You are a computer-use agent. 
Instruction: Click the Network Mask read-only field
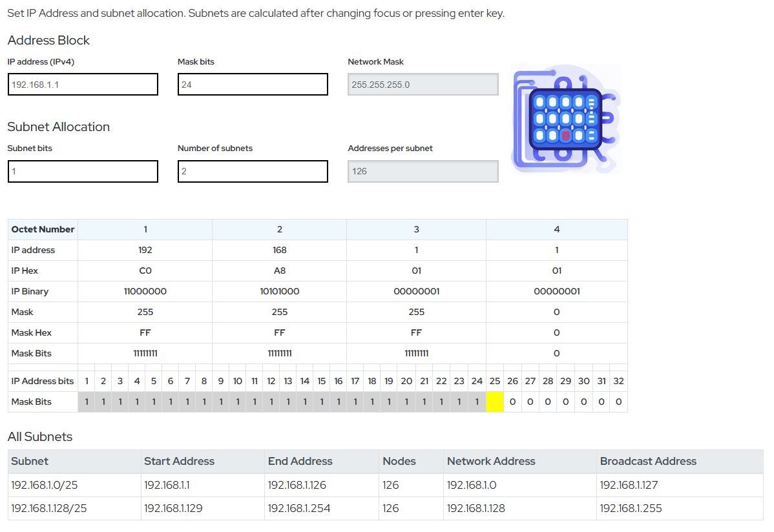tap(423, 85)
